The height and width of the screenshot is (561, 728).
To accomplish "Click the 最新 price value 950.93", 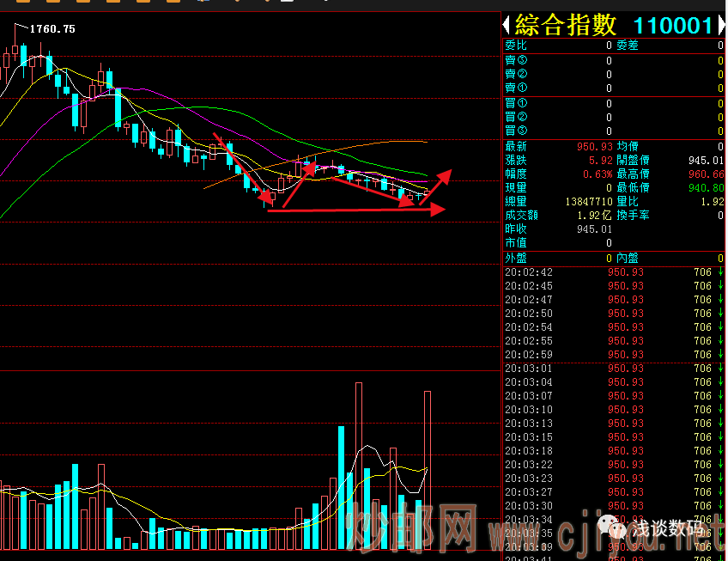I will [595, 147].
